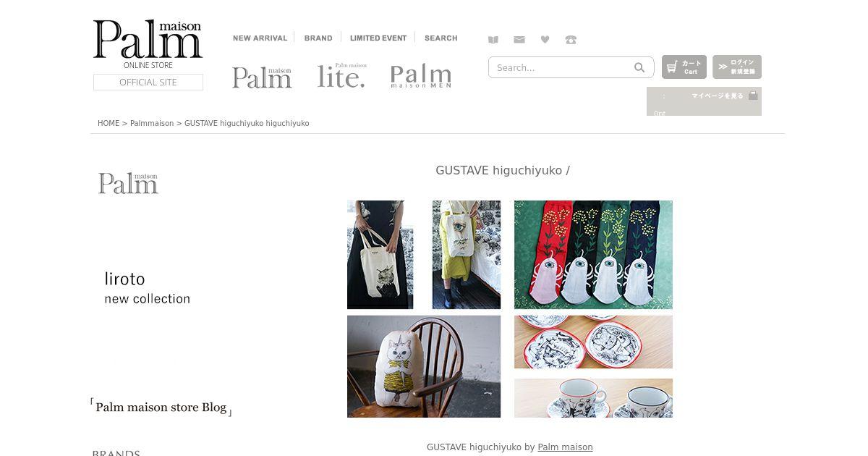Open the My Page view link
This screenshot has width=868, height=456.
coord(718,96)
